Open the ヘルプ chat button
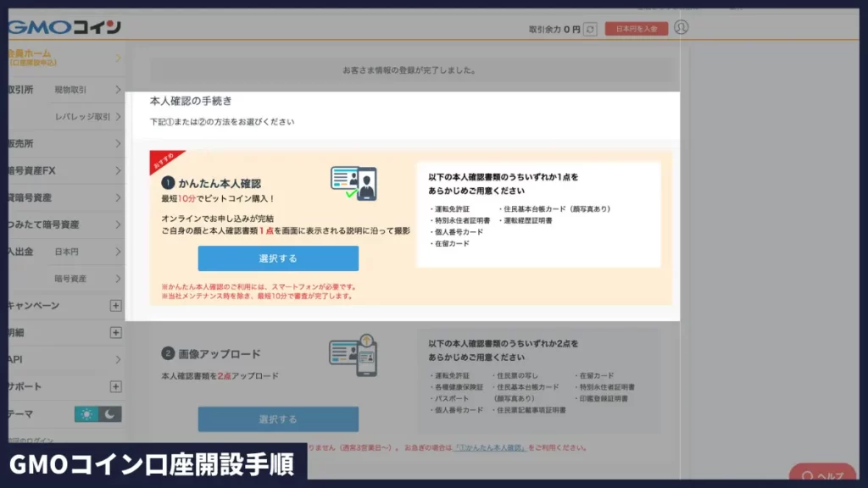This screenshot has width=868, height=488. pyautogui.click(x=822, y=474)
